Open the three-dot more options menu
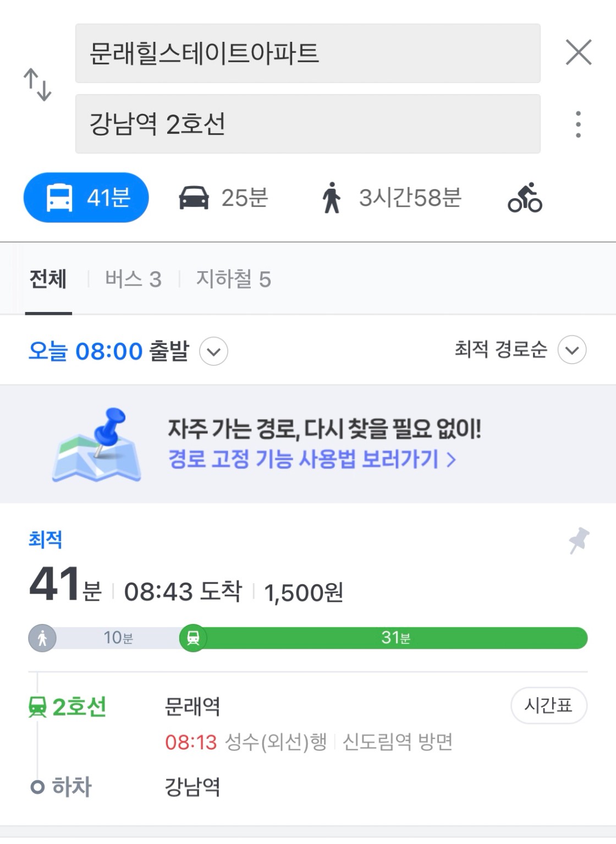Viewport: 616px width, 844px height. 578,124
